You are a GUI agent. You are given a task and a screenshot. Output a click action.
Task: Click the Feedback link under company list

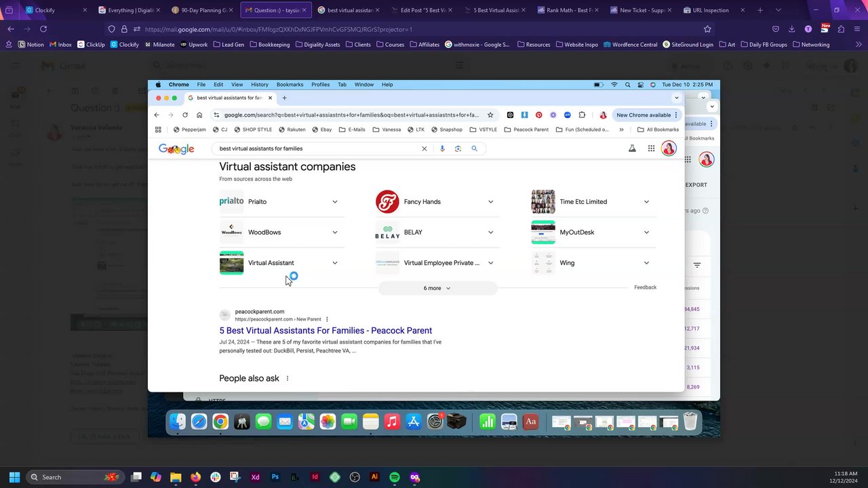pyautogui.click(x=645, y=287)
